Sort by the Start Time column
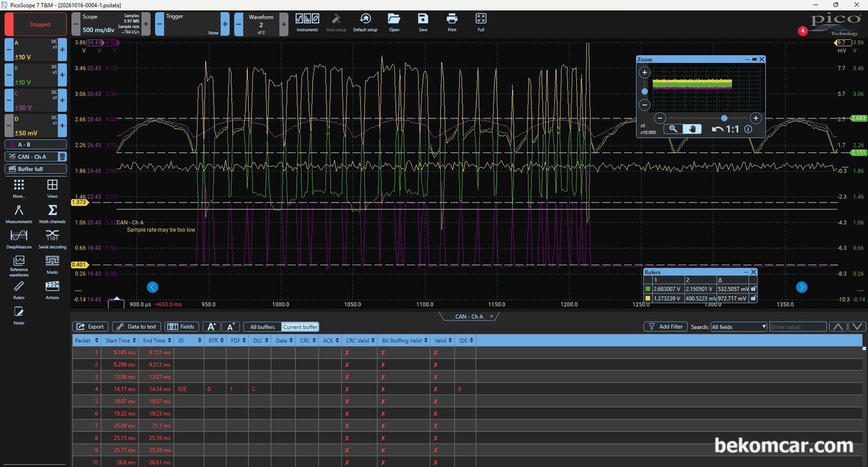This screenshot has width=868, height=467. [120, 340]
